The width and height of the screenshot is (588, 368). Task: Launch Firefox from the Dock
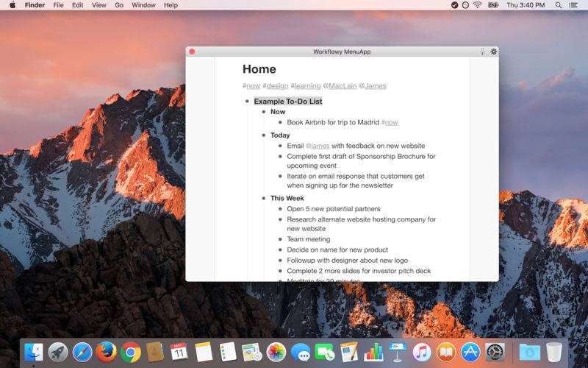click(106, 352)
